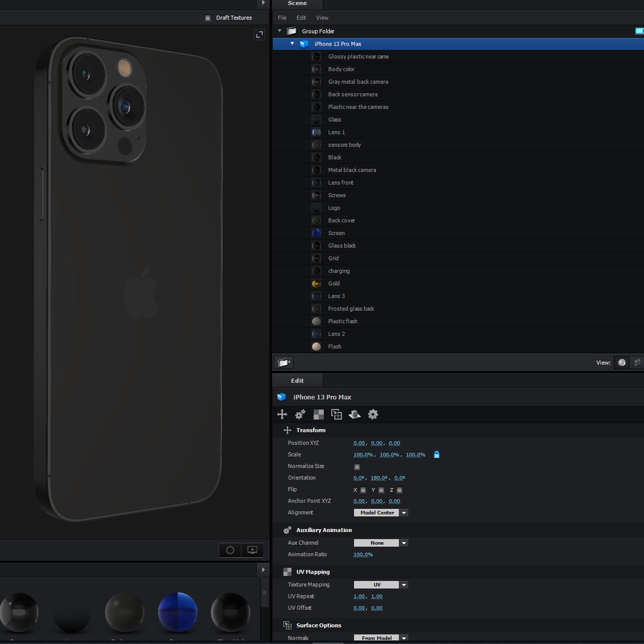The image size is (644, 644).
Task: Select the Back cover material row
Action: click(458, 220)
